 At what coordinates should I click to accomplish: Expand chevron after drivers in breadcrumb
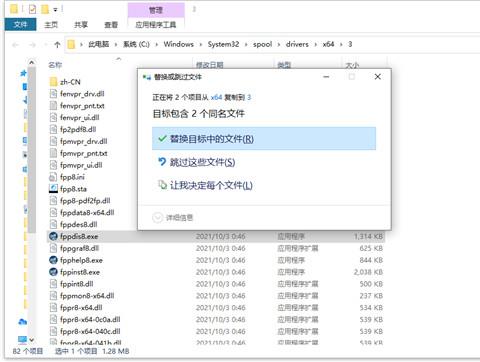pyautogui.click(x=315, y=44)
